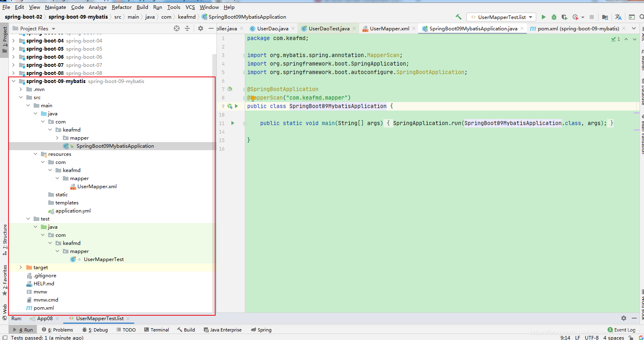Click collapse all icon in Project panel
Image resolution: width=644 pixels, height=340 pixels.
click(187, 28)
